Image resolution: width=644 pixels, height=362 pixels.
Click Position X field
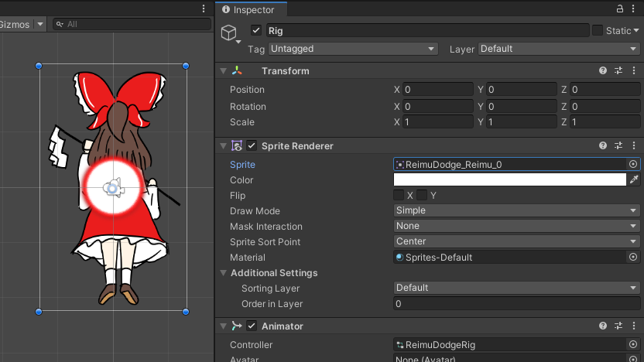click(x=438, y=90)
